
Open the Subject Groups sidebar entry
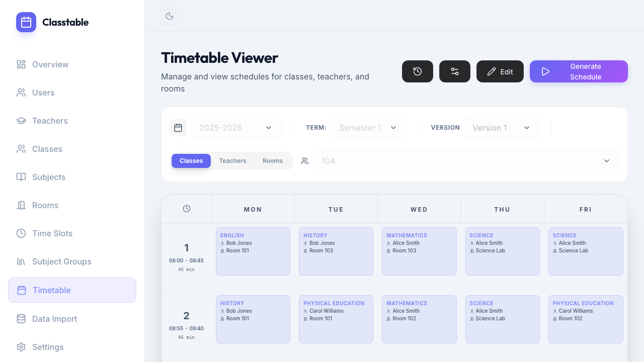[61, 261]
